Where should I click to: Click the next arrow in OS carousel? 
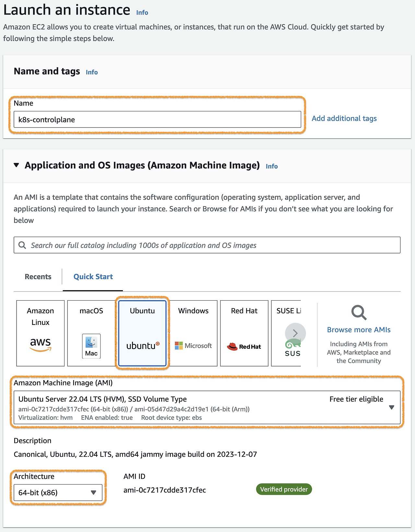click(x=295, y=333)
